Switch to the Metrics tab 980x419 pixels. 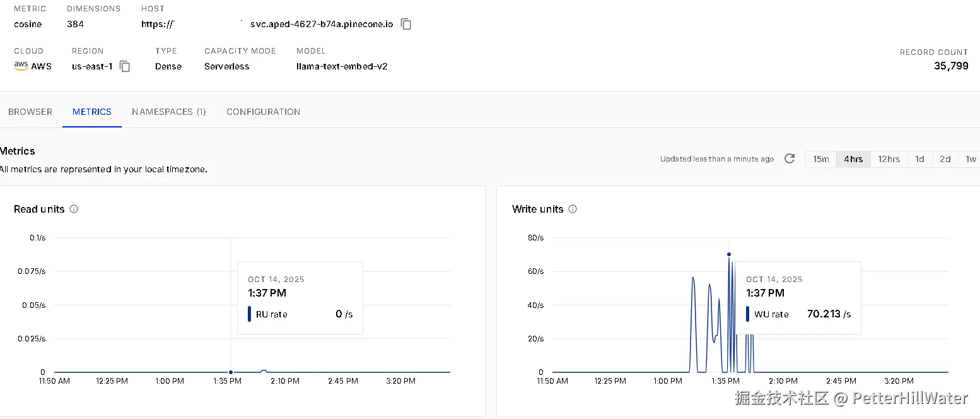pyautogui.click(x=92, y=112)
